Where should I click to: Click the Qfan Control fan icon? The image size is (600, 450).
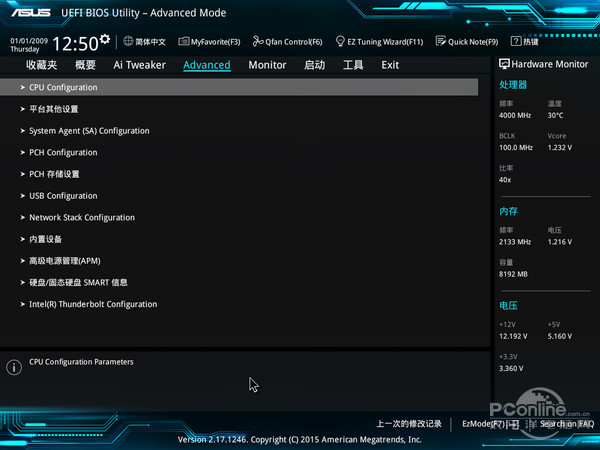pos(258,41)
